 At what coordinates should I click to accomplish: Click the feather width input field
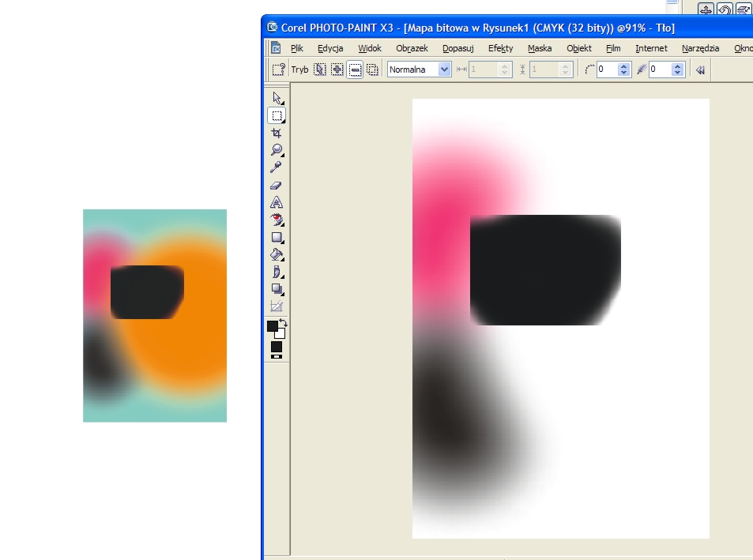point(660,70)
